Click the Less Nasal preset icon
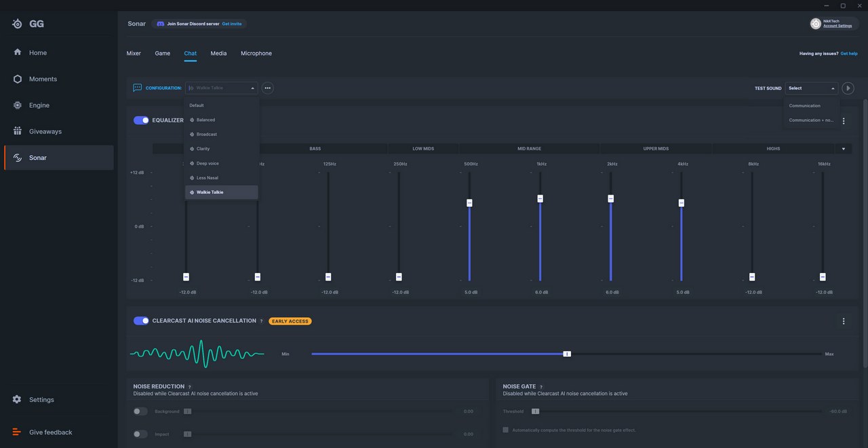 click(x=193, y=178)
